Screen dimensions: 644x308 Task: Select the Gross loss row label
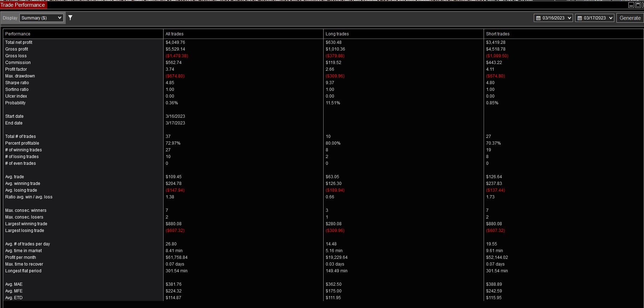tap(16, 56)
